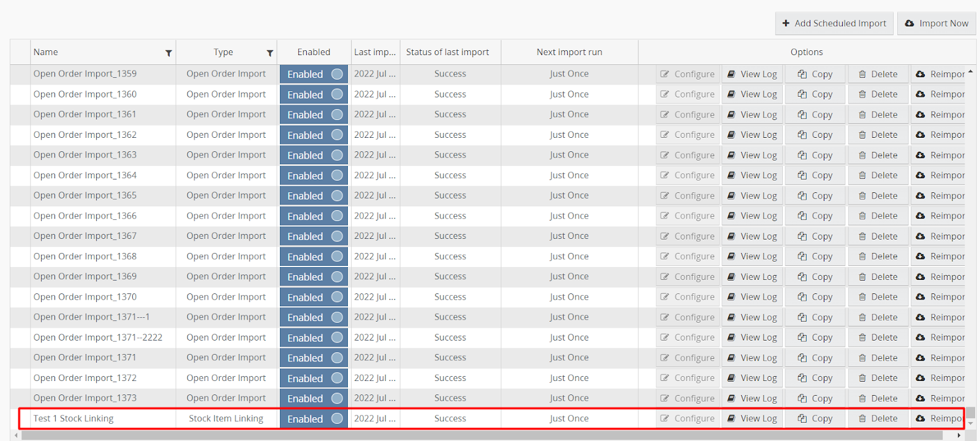
Task: Toggle Enabled for Open Order Import_1371---1
Action: coord(314,317)
